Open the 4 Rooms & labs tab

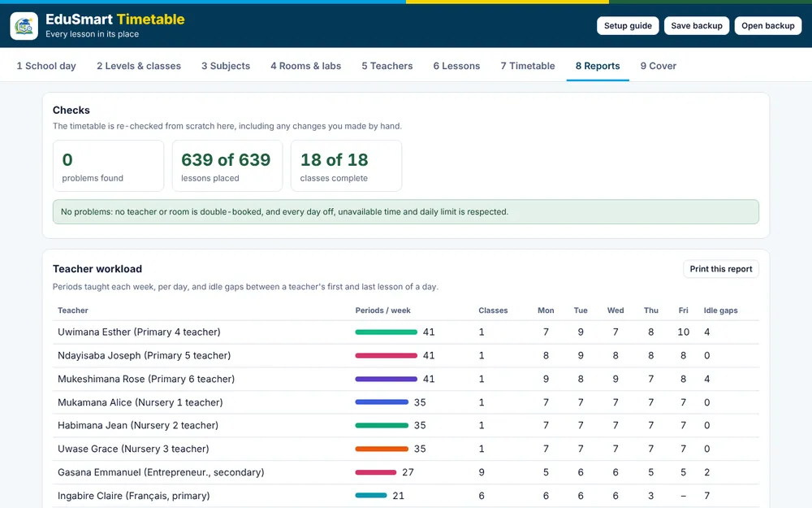[305, 66]
